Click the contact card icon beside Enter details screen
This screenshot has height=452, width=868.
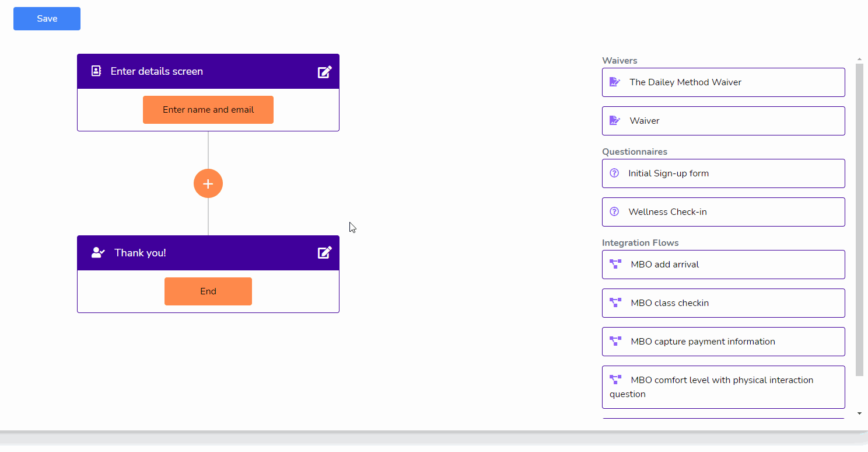[96, 71]
